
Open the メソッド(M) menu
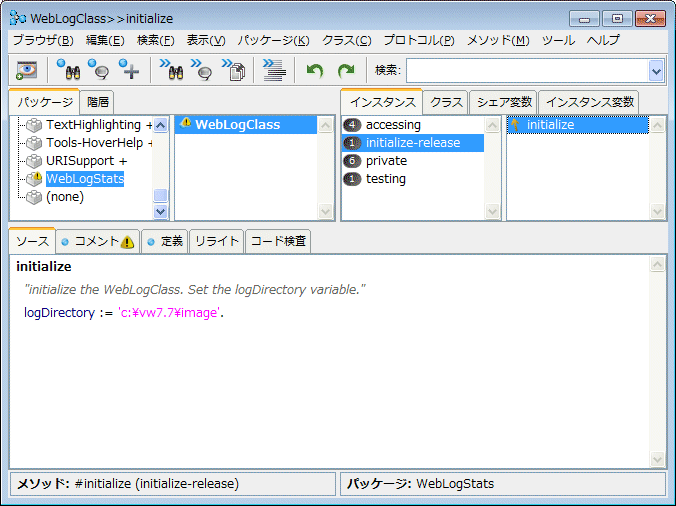coord(498,40)
